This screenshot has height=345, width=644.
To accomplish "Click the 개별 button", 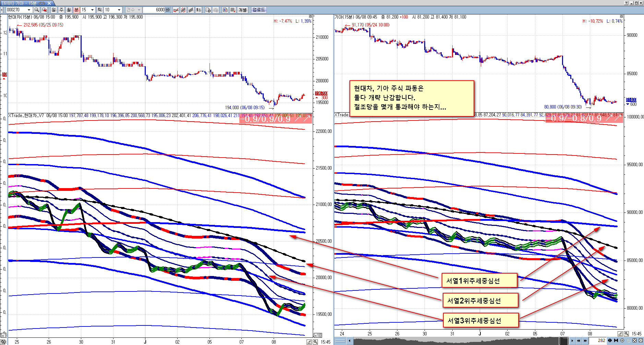I will pyautogui.click(x=243, y=10).
